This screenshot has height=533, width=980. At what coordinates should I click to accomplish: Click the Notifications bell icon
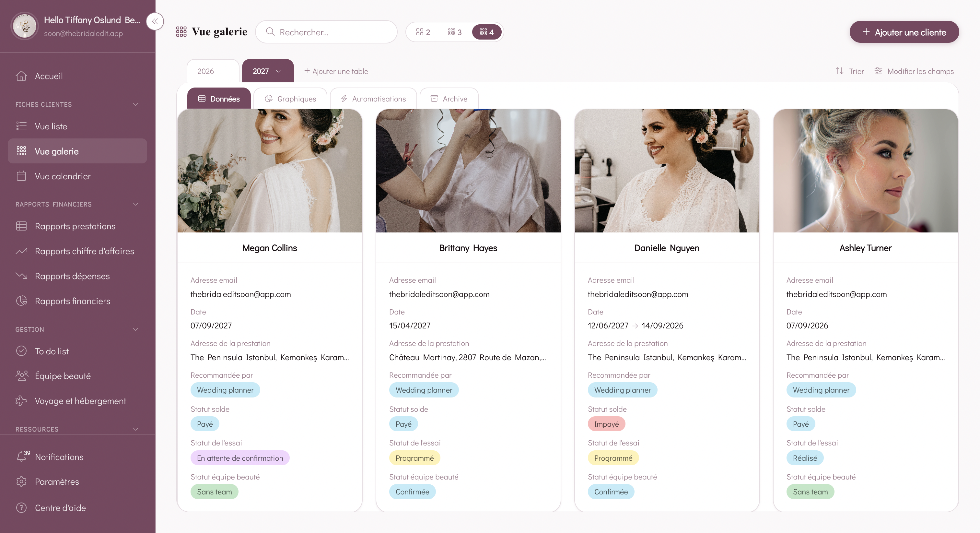coord(21,457)
